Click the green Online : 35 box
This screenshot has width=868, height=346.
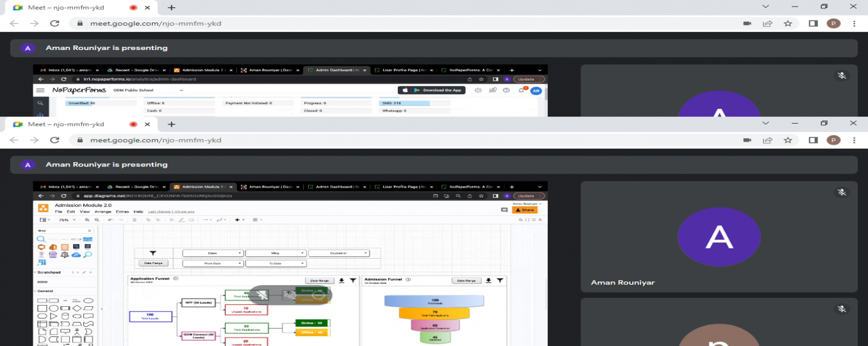tap(311, 323)
